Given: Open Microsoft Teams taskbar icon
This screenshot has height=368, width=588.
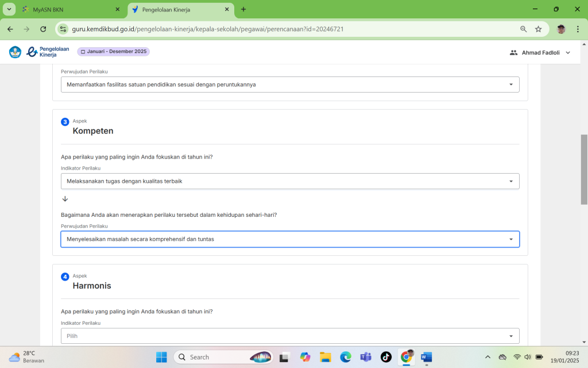Looking at the screenshot, I should tap(366, 357).
